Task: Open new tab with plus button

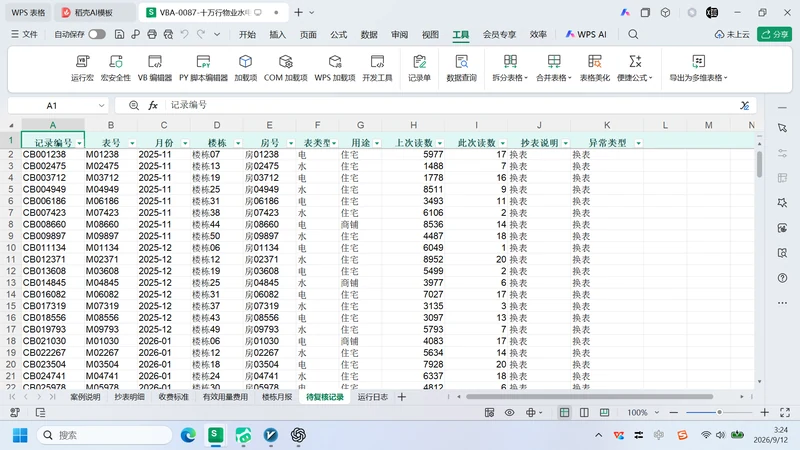Action: [x=298, y=12]
